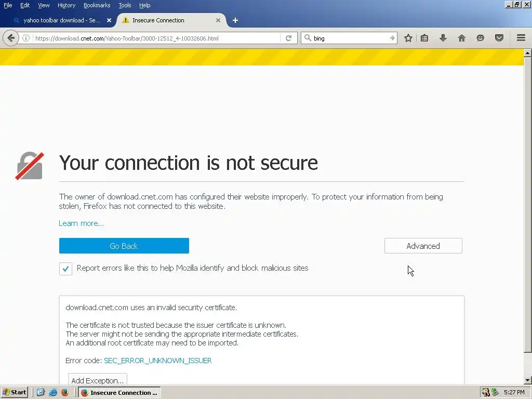Viewport: 532px width, 399px height.
Task: Click the first system tray icon
Action: tap(485, 392)
